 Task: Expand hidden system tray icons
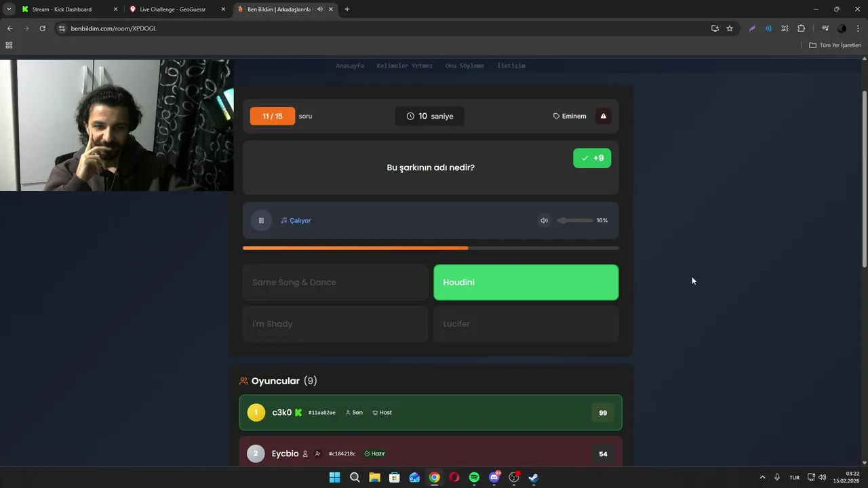click(x=762, y=477)
